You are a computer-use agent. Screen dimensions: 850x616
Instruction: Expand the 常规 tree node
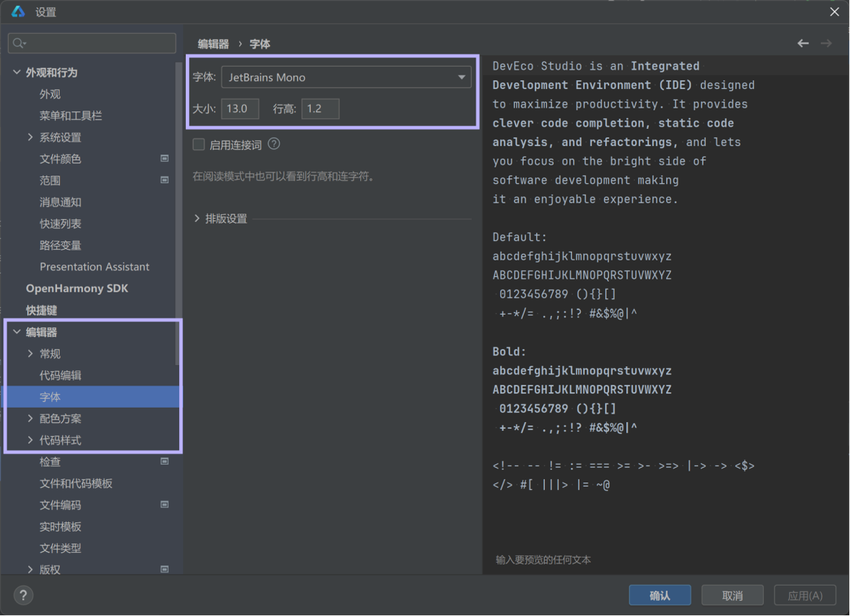tap(31, 353)
